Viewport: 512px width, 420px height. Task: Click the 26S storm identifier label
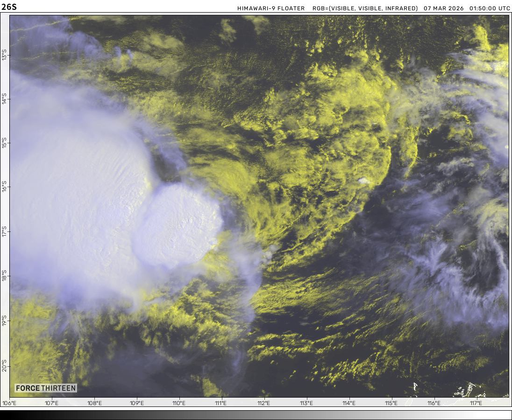click(x=10, y=7)
